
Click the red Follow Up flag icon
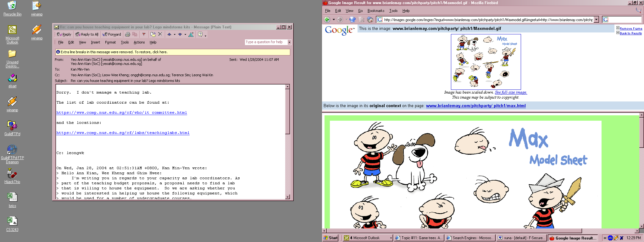144,34
